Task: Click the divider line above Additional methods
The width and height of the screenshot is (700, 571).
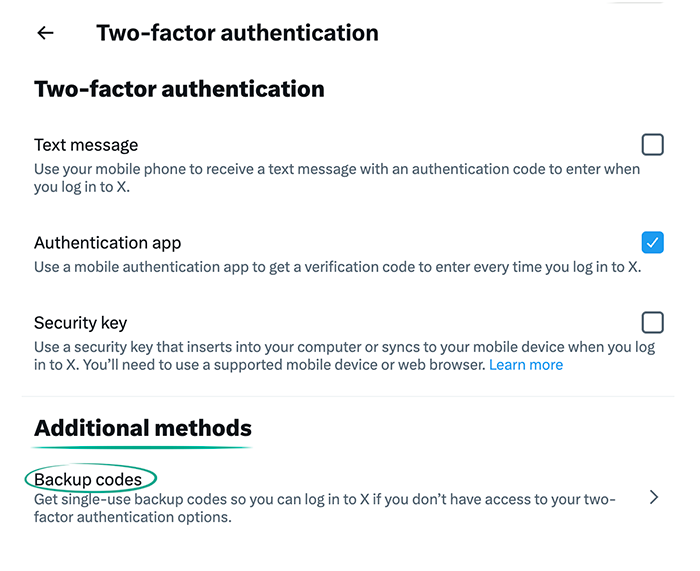Action: pyautogui.click(x=348, y=397)
